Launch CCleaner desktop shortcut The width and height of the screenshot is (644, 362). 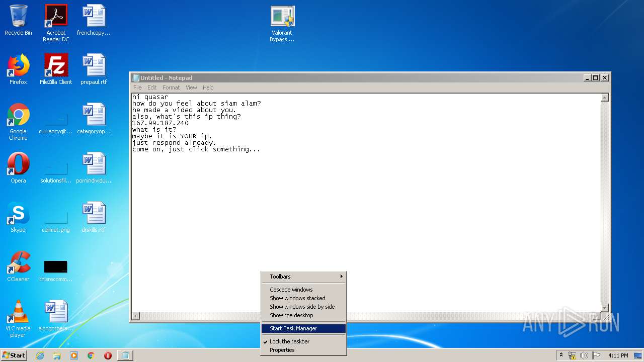[18, 266]
